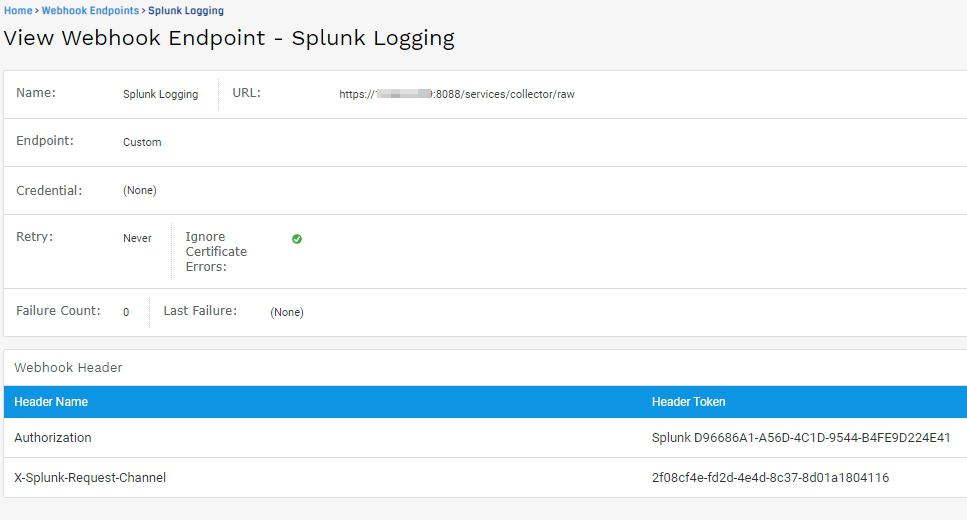Click the green Ignore Certificate Errors checkmark
This screenshot has height=520, width=967.
pos(297,239)
